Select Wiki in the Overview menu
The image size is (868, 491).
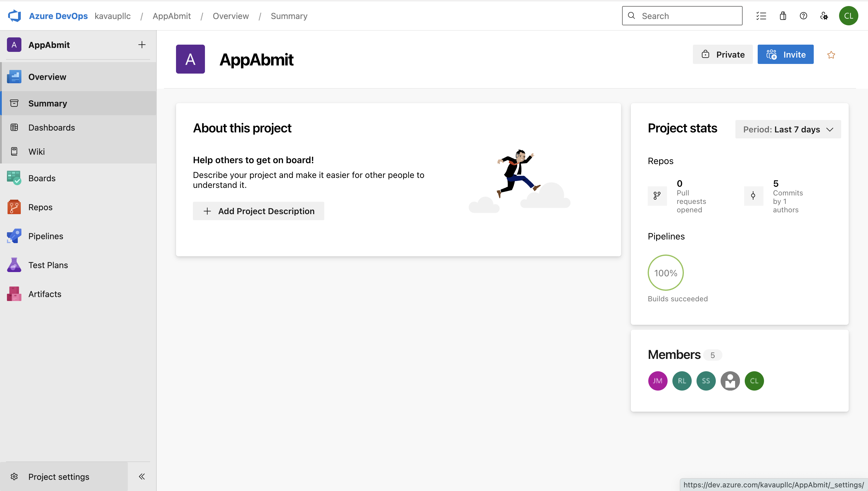[x=36, y=151]
